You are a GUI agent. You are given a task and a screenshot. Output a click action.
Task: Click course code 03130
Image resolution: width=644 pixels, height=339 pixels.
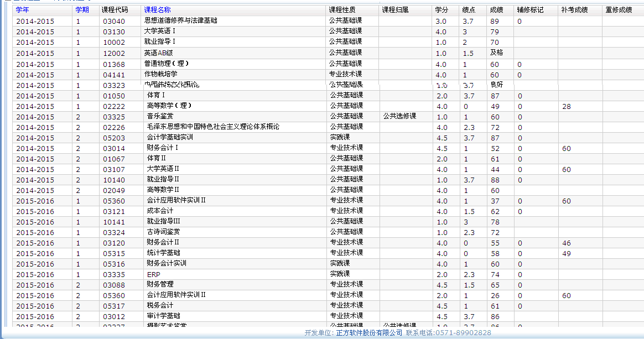pyautogui.click(x=114, y=32)
